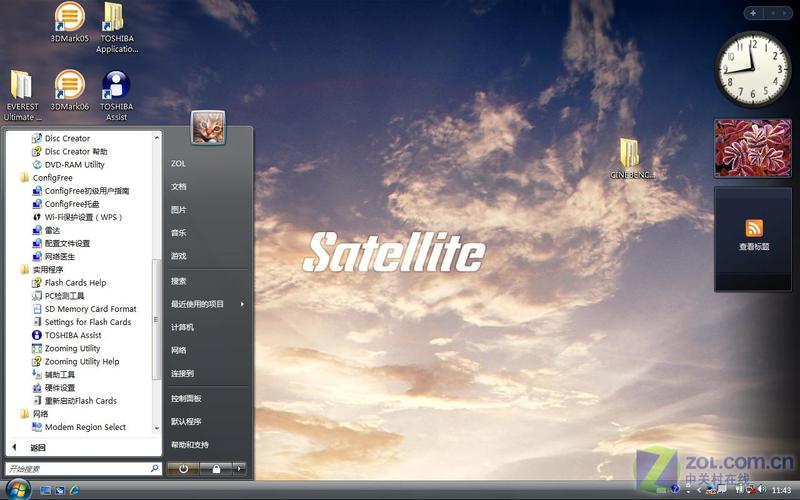Launch Zooming Utility

point(66,348)
